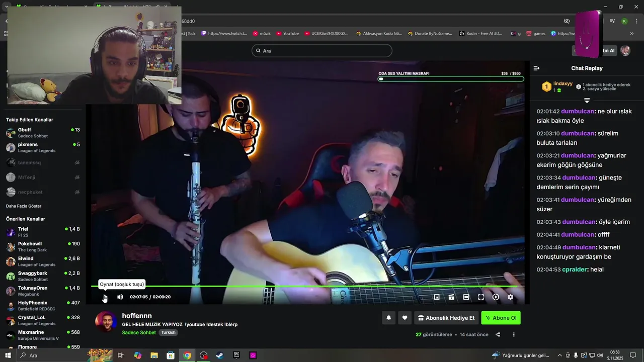The width and height of the screenshot is (644, 362).
Task: Open the Donate ByNoGame bookmark
Action: tap(429, 34)
